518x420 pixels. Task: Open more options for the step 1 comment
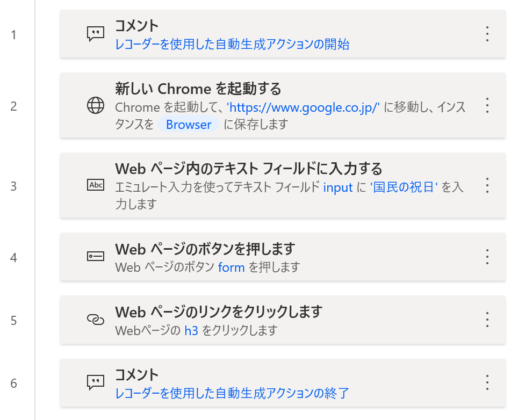487,34
